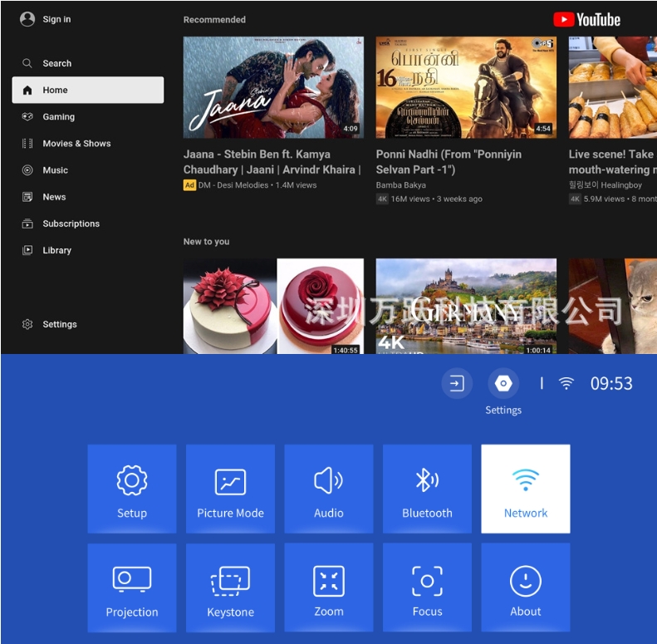Open YouTube Settings in the sidebar
This screenshot has width=657, height=644.
88,324
